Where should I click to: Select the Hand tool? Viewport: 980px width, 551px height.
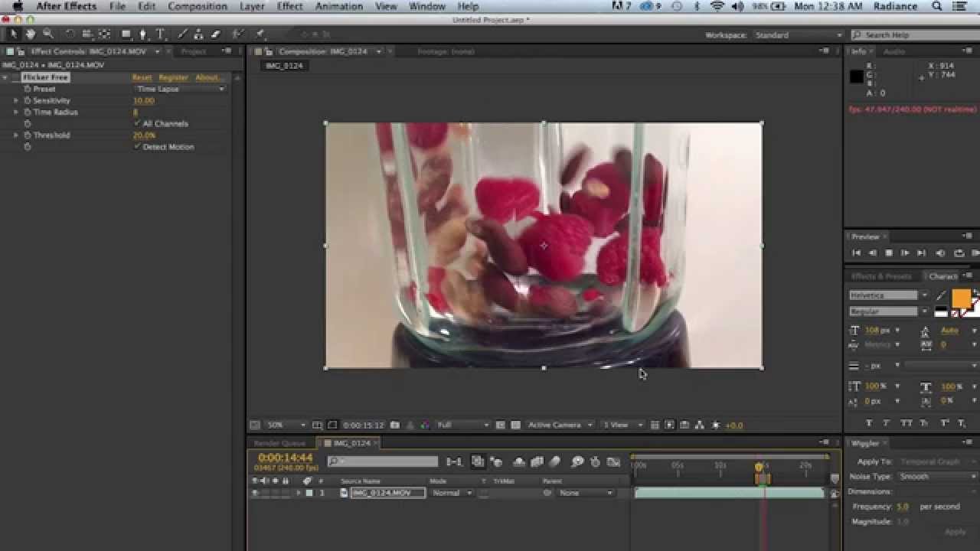point(31,34)
